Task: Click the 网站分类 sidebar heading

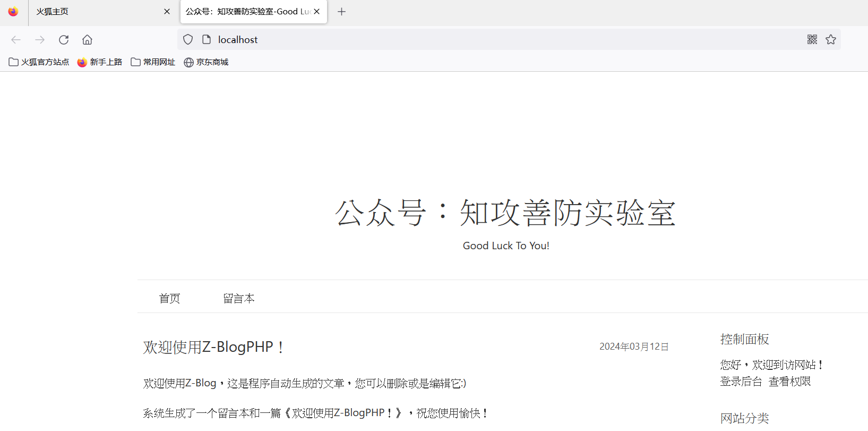Action: click(x=745, y=418)
